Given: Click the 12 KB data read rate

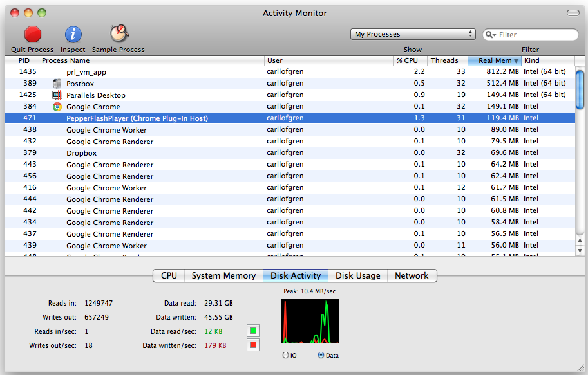Looking at the screenshot, I should pos(213,331).
